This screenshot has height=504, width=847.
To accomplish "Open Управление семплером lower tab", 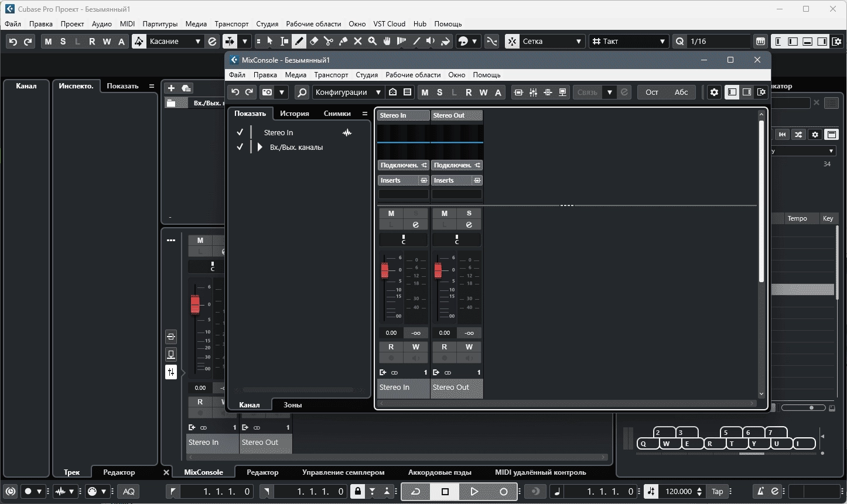I will pos(343,472).
